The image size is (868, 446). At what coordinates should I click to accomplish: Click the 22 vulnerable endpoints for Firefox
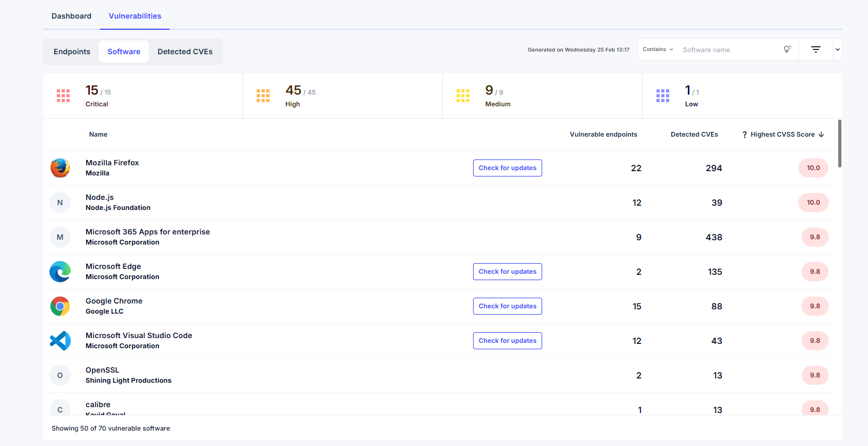pyautogui.click(x=636, y=168)
